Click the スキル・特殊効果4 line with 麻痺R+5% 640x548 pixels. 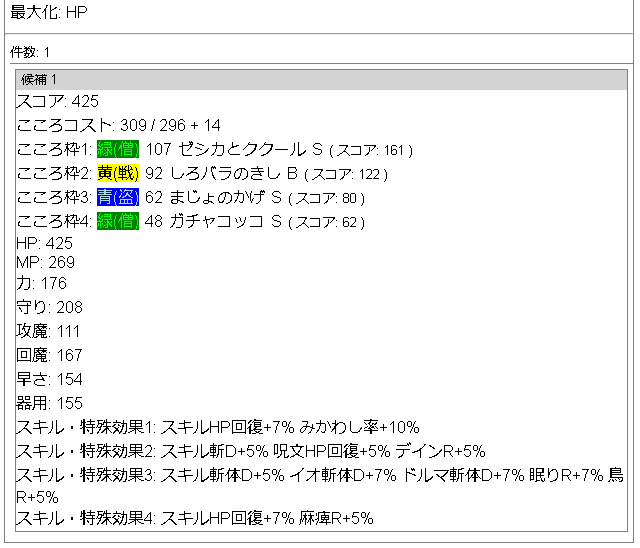pyautogui.click(x=195, y=518)
